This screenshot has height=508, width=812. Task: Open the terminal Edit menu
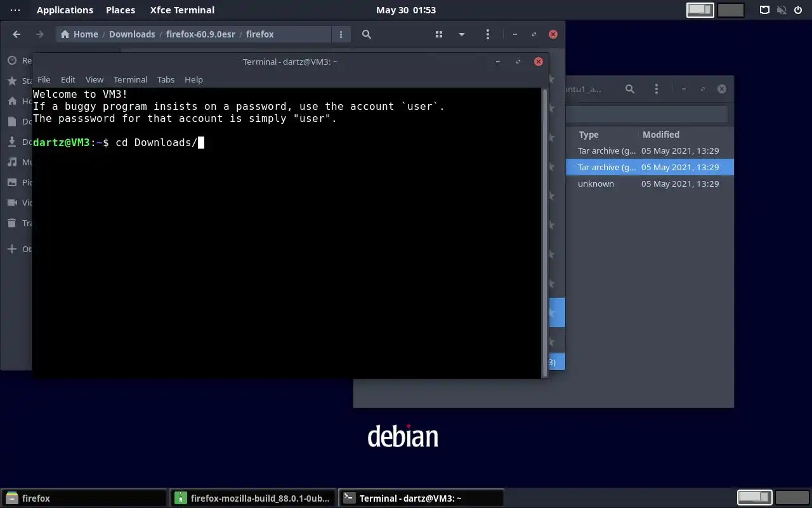click(x=68, y=79)
